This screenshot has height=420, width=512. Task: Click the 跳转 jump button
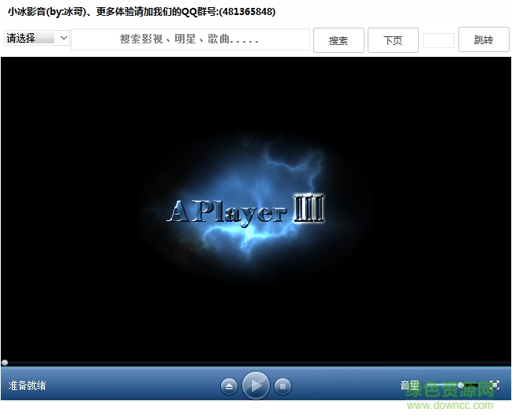click(483, 40)
